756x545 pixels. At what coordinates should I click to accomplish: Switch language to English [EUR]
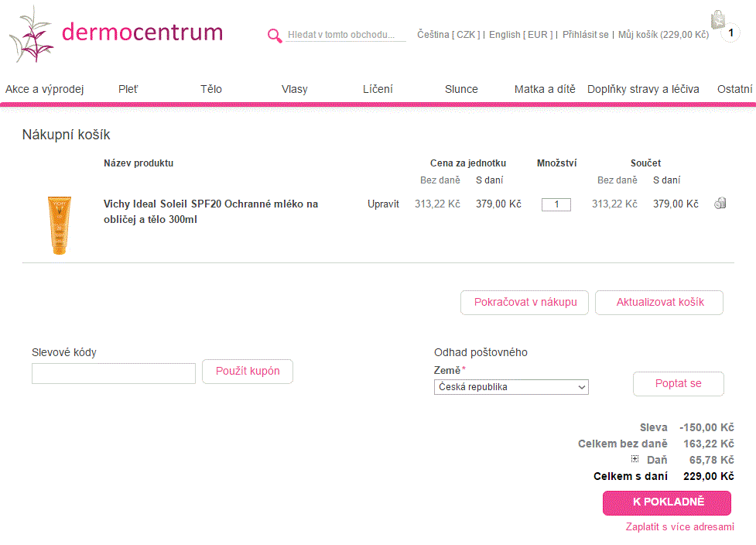coord(521,35)
